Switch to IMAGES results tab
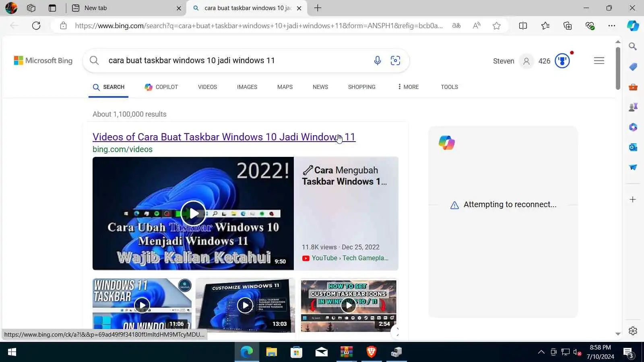 point(247,87)
